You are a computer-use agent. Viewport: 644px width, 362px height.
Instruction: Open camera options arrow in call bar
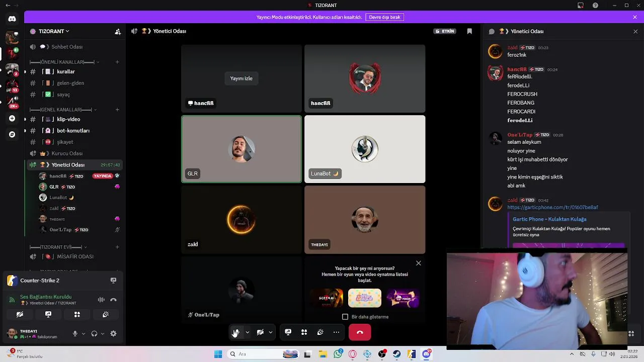(271, 332)
